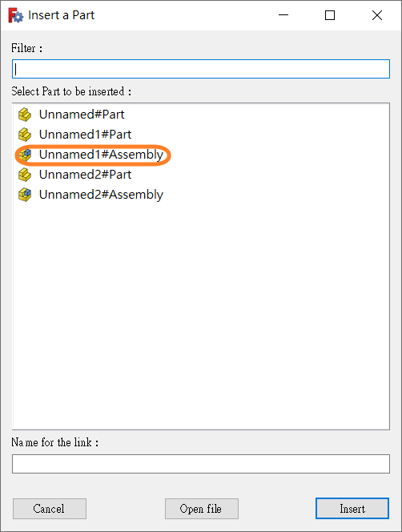Maximize the Insert a Part window
The image size is (402, 532).
point(330,15)
